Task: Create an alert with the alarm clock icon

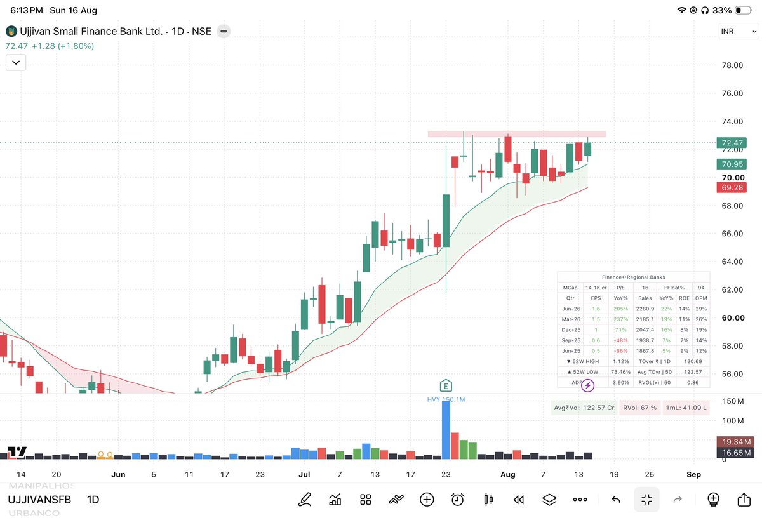Action: coord(457,500)
